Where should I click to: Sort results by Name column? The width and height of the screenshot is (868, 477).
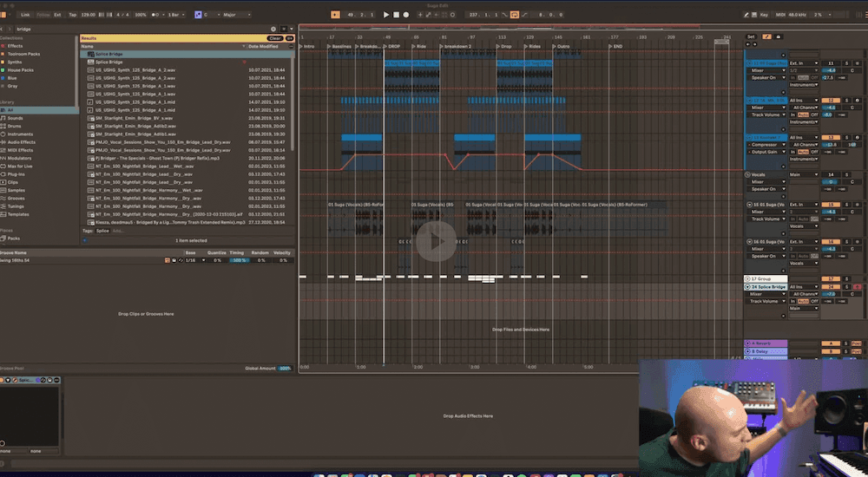tap(161, 47)
